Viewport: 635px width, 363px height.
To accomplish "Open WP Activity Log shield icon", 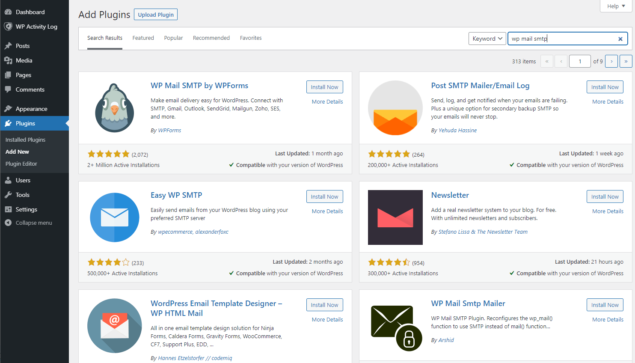I will (8, 27).
